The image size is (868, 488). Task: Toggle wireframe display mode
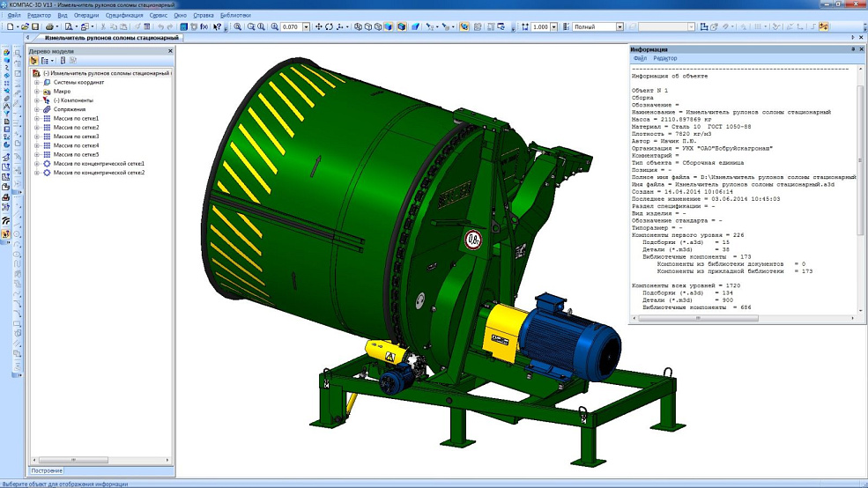[358, 27]
